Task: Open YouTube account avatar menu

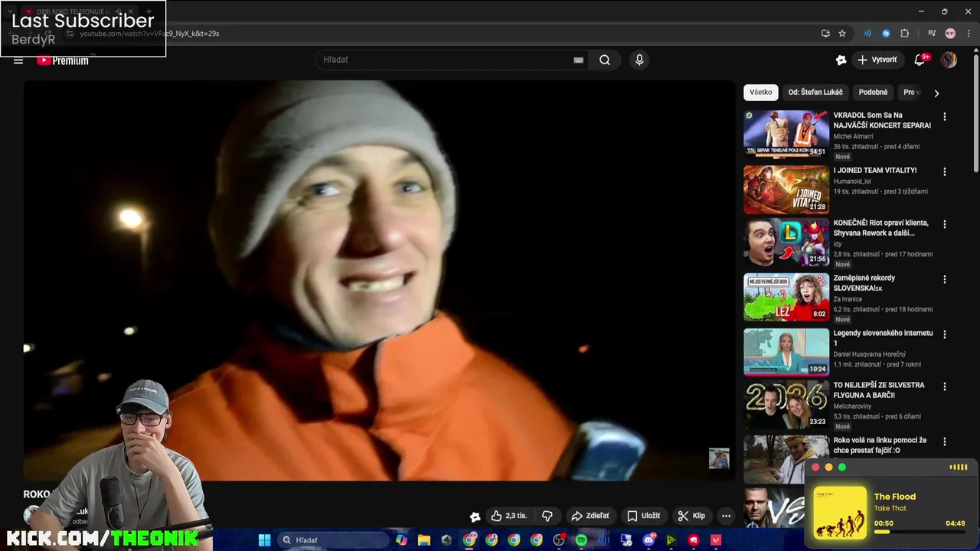Action: 949,60
